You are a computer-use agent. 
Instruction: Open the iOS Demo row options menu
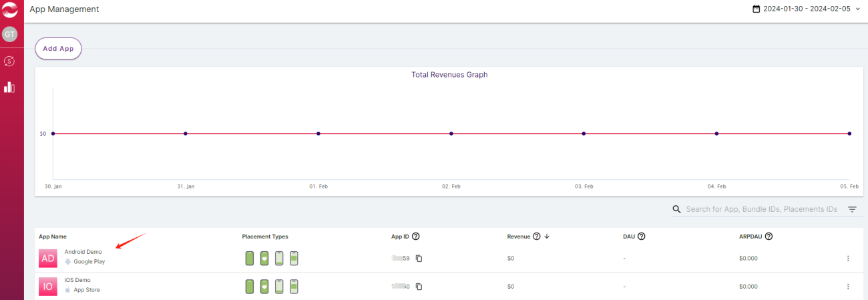pyautogui.click(x=848, y=287)
